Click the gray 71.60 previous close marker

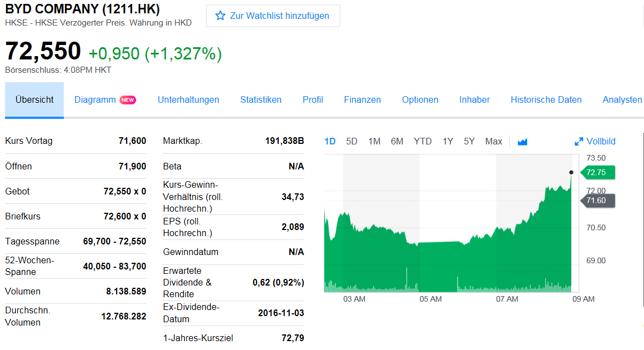coord(597,200)
